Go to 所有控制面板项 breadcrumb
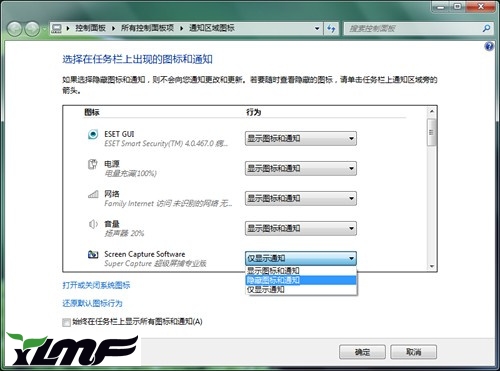This screenshot has height=371, width=500. coord(147,28)
